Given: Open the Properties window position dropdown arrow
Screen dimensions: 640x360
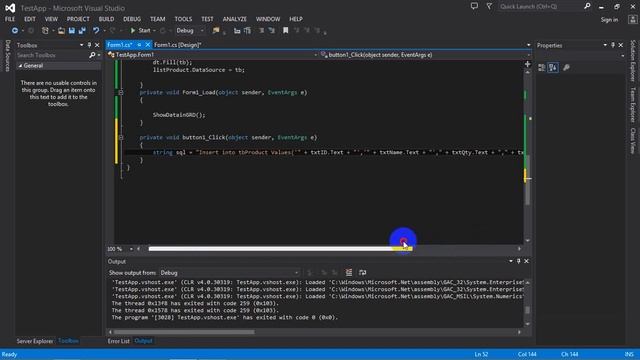Looking at the screenshot, I should (605, 45).
